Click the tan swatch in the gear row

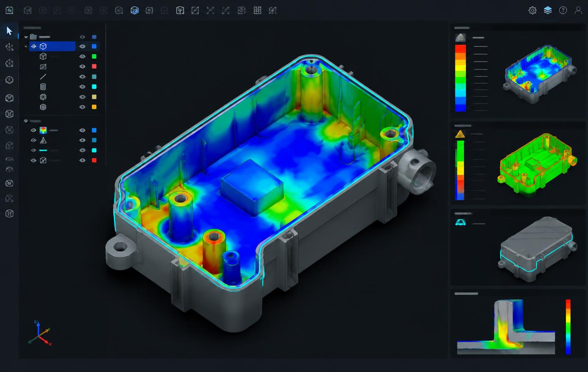click(94, 97)
